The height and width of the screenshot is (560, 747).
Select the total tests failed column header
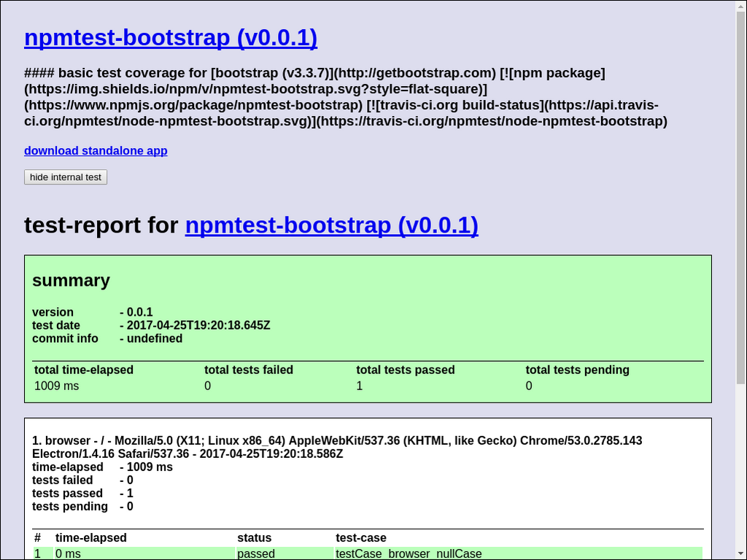[x=249, y=370]
